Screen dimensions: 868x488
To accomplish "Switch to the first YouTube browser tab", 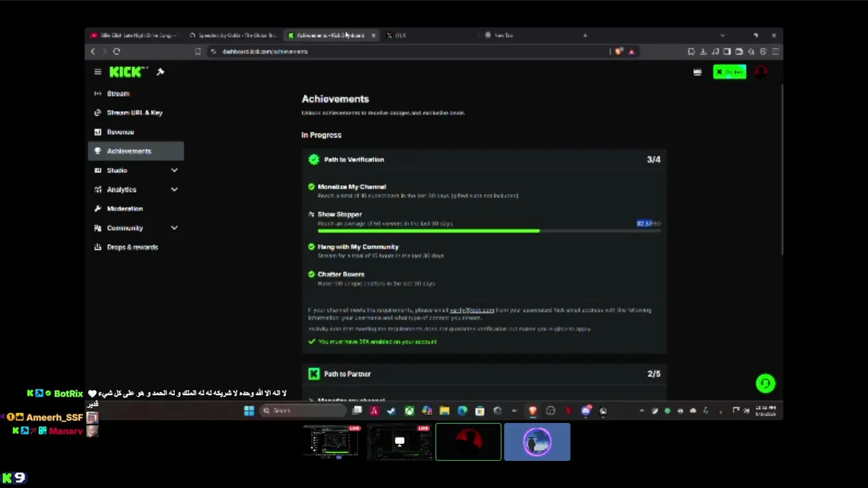I will click(x=134, y=35).
